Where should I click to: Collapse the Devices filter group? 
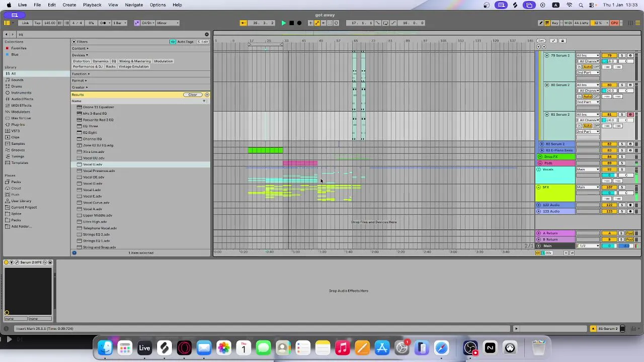tap(79, 55)
